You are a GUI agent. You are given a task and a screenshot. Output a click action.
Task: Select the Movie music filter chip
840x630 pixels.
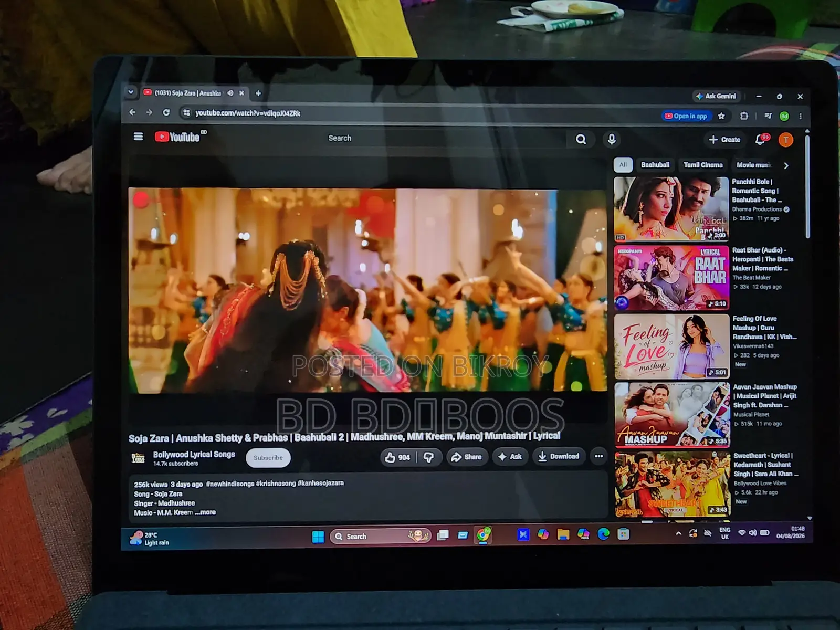pyautogui.click(x=754, y=165)
